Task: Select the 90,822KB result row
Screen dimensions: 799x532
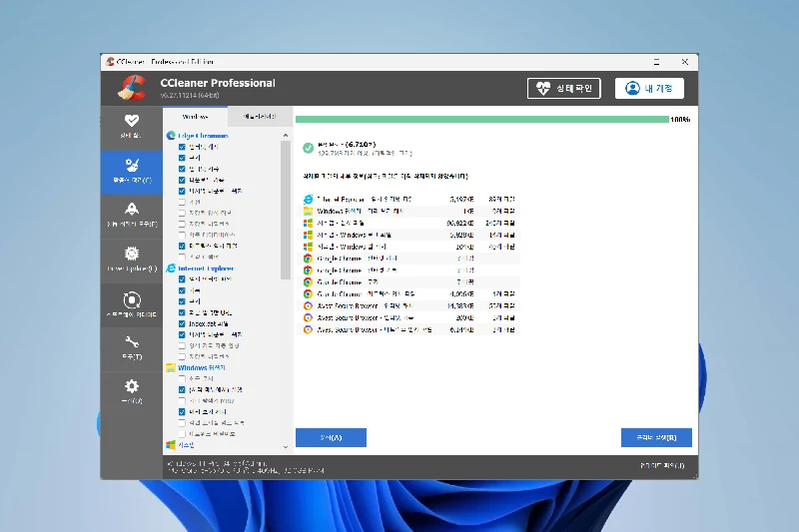Action: 410,223
